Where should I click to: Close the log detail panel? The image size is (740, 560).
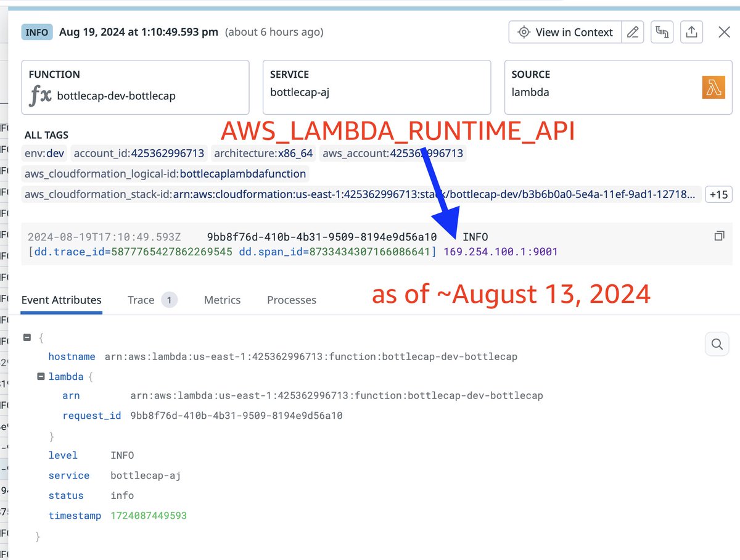click(725, 32)
